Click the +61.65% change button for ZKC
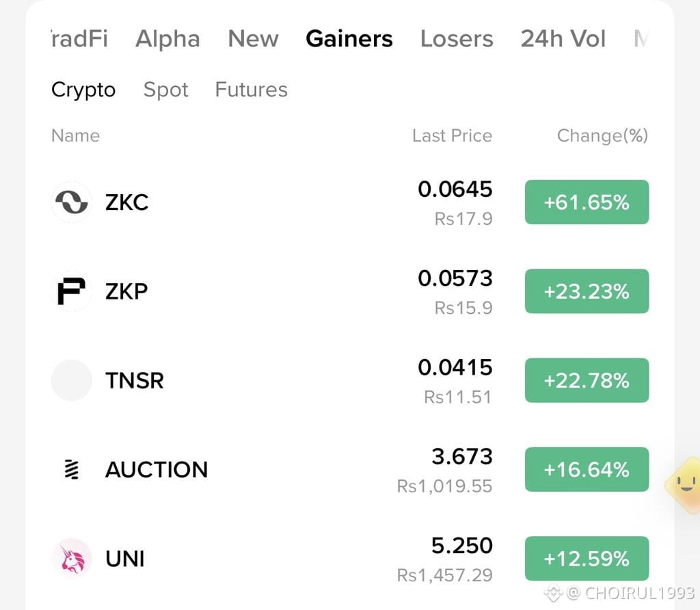The image size is (700, 610). 587,202
